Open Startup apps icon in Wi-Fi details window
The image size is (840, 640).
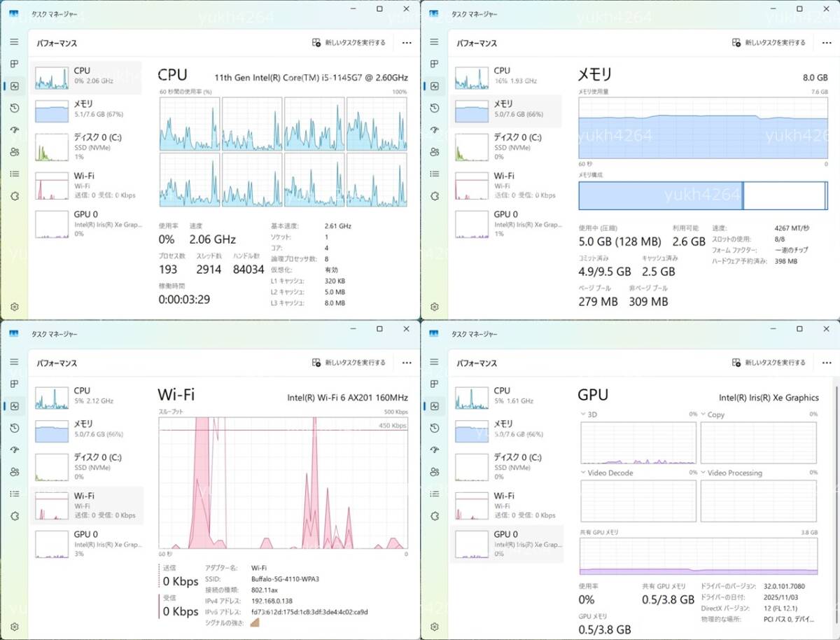pyautogui.click(x=14, y=450)
